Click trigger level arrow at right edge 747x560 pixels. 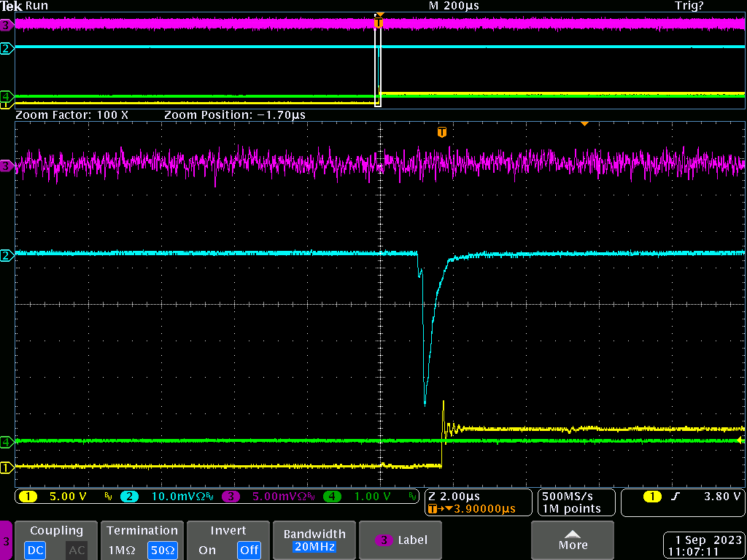coord(741,440)
